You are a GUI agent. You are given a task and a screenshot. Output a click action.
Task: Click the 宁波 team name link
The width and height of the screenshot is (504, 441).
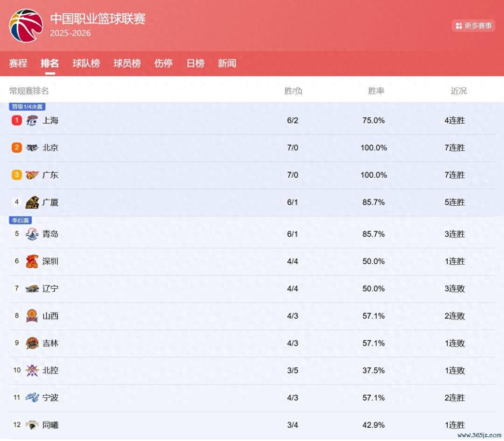point(50,398)
